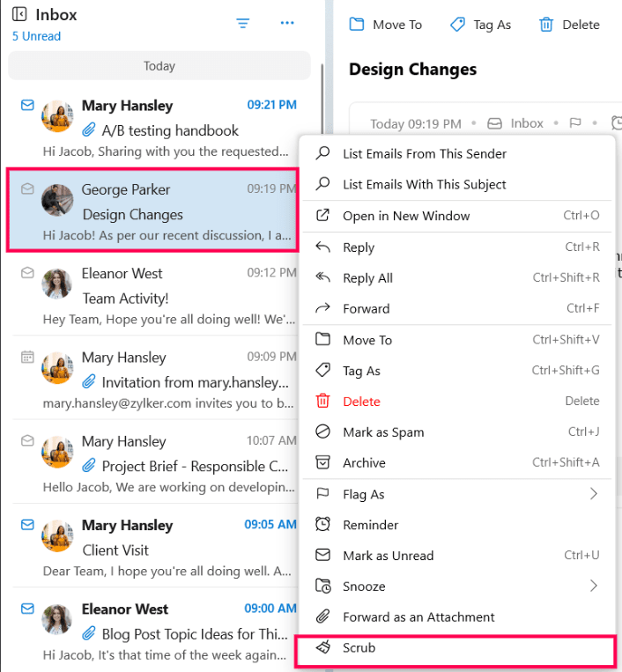Open the Client Visit email subject
The height and width of the screenshot is (672, 622).
point(115,550)
